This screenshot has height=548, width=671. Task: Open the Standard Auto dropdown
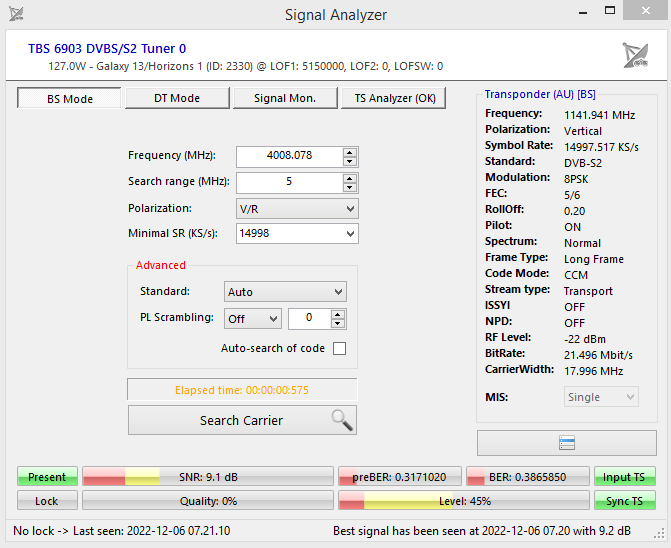point(285,292)
